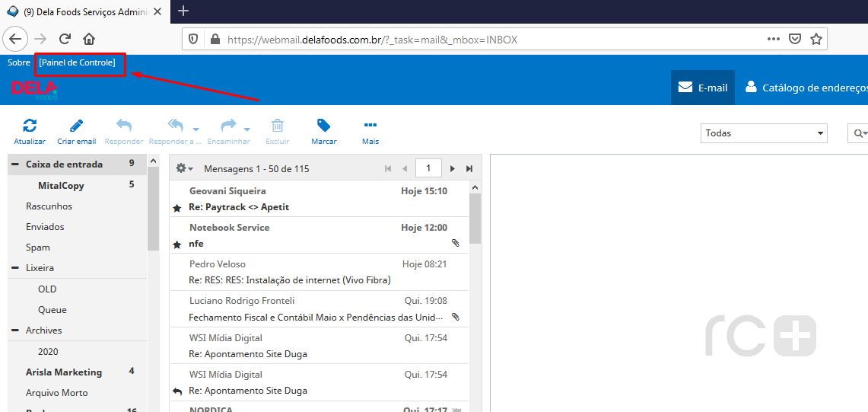
Task: Click the page number input field
Action: [428, 168]
